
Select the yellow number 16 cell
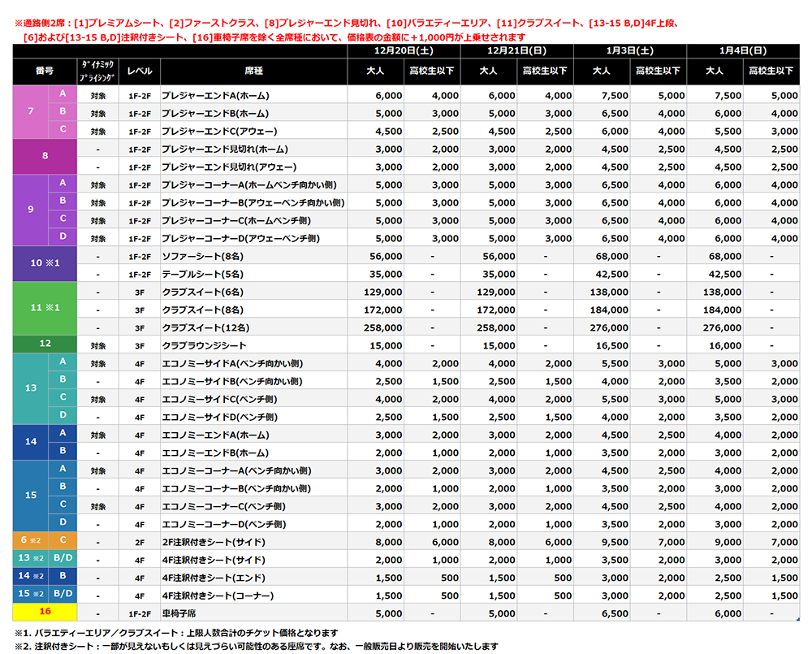[x=45, y=613]
